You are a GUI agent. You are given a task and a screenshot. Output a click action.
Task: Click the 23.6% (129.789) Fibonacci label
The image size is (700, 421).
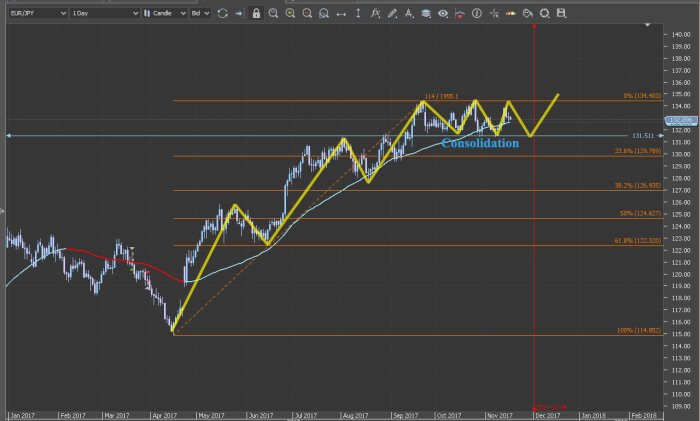[x=638, y=151]
